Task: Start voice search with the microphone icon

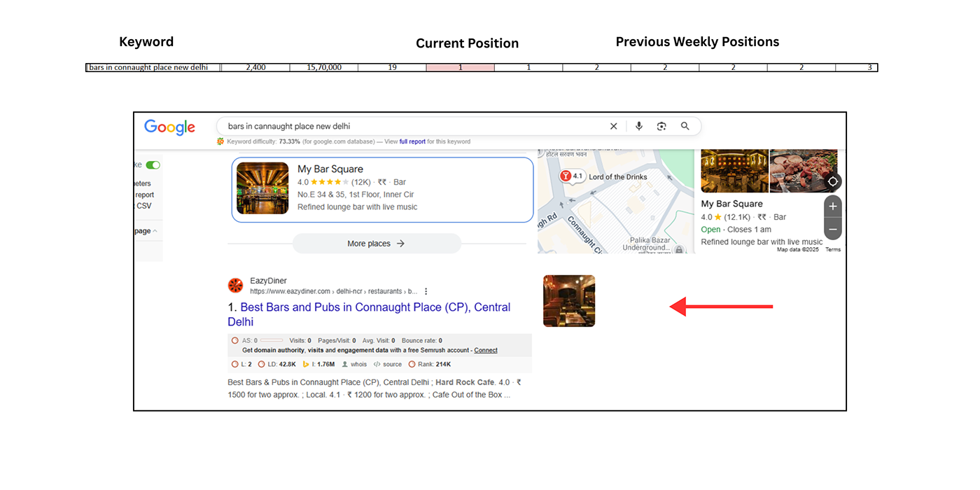Action: pos(638,126)
